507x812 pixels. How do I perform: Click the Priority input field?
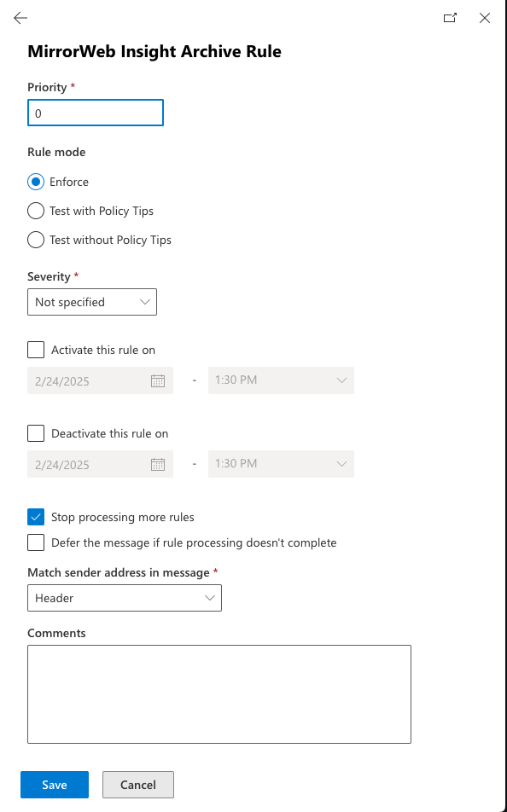96,113
